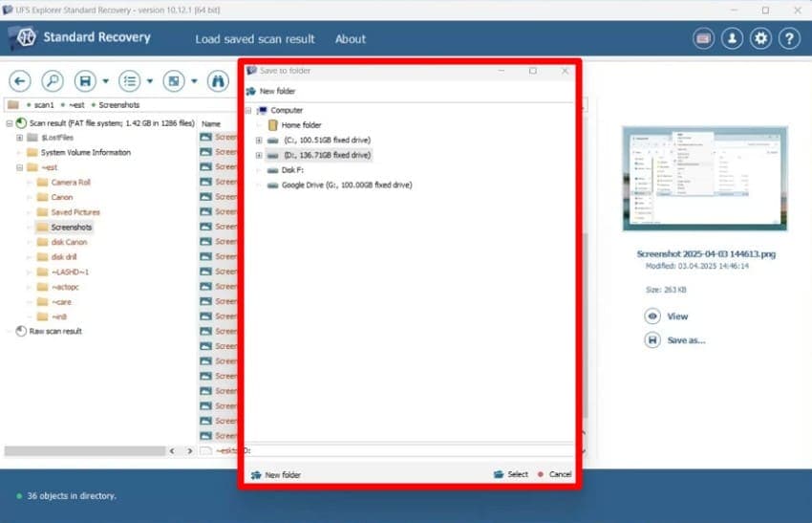Collapse the Computer tree node
The image size is (812, 523).
pos(248,110)
